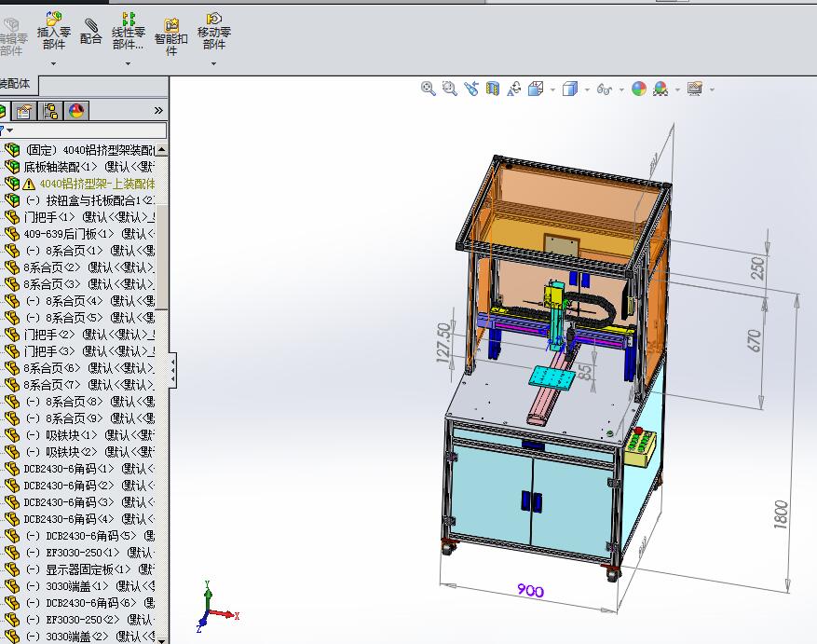This screenshot has height=644, width=817.
Task: Click the Insert Components (插入零部件) tool
Action: coord(54,32)
